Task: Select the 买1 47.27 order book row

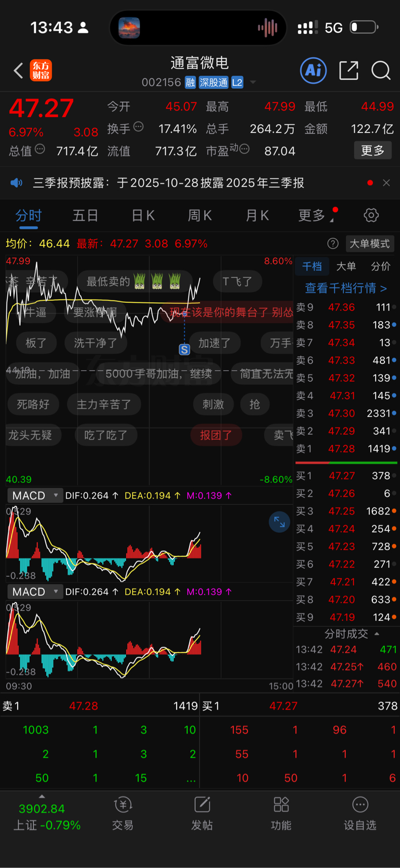Action: pyautogui.click(x=346, y=476)
